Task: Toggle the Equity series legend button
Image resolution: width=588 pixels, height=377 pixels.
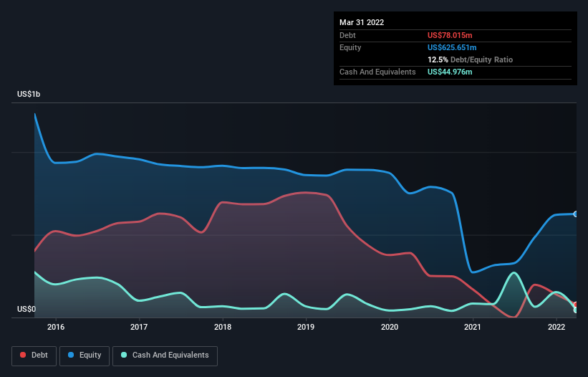Action: coord(85,355)
